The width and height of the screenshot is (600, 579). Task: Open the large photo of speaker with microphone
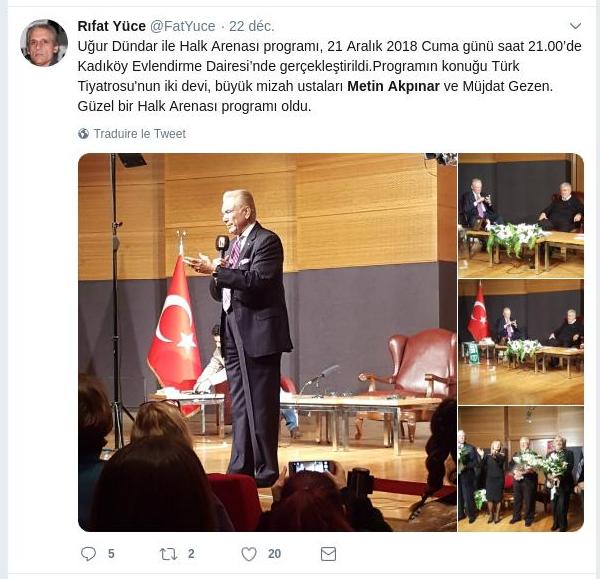[267, 342]
